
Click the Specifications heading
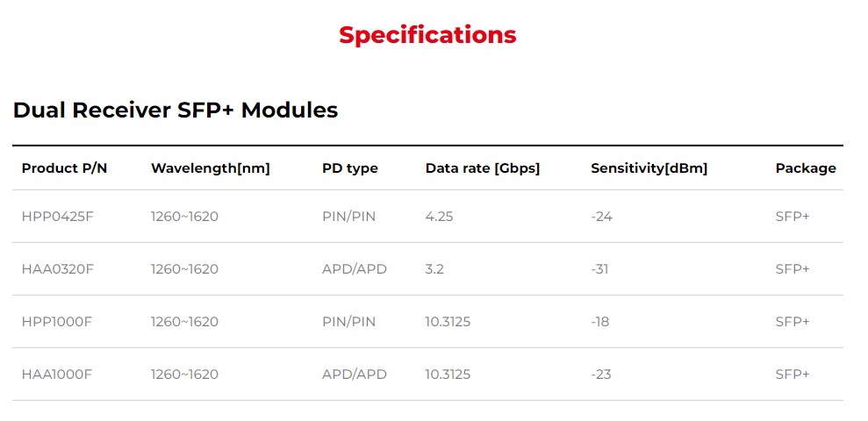click(x=427, y=35)
